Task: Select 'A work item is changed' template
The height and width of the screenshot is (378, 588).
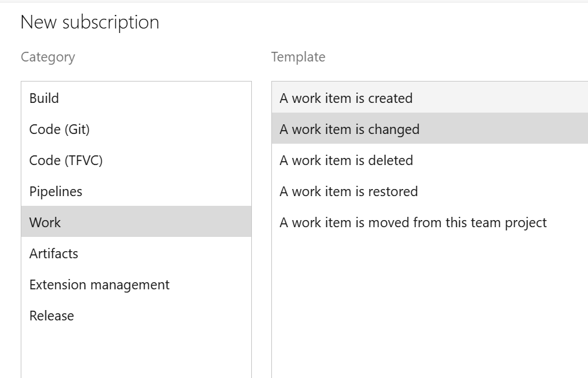Action: coord(350,129)
